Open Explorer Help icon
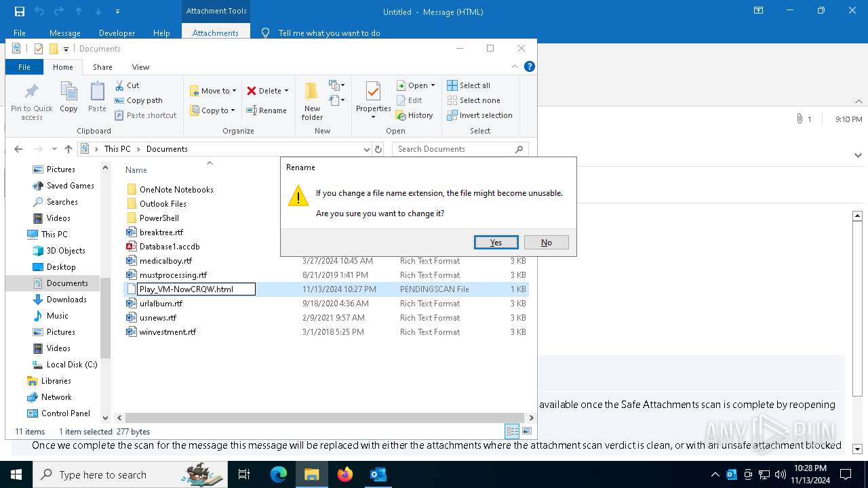This screenshot has width=868, height=488. (530, 66)
